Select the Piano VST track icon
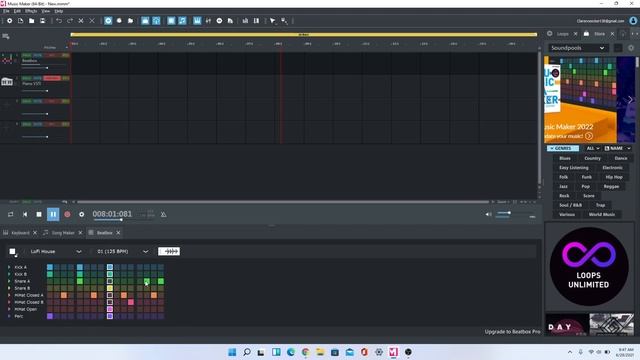The height and width of the screenshot is (360, 640). pyautogui.click(x=7, y=82)
